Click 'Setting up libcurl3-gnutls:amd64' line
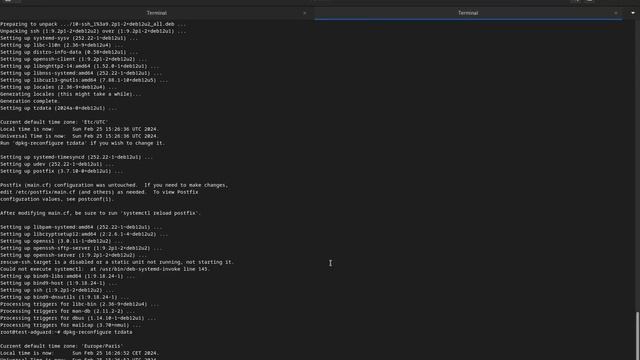Image resolution: width=640 pixels, height=360 pixels. point(84,80)
